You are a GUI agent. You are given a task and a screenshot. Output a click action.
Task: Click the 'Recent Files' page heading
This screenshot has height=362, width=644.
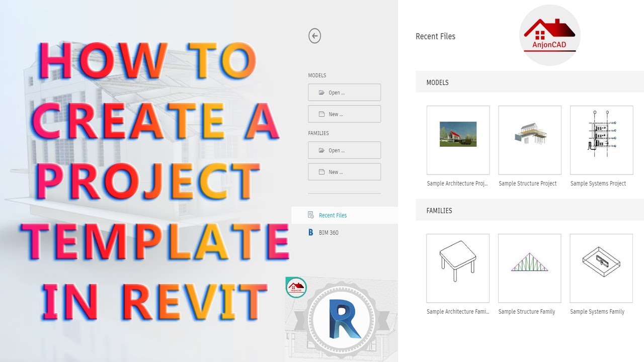tap(435, 36)
